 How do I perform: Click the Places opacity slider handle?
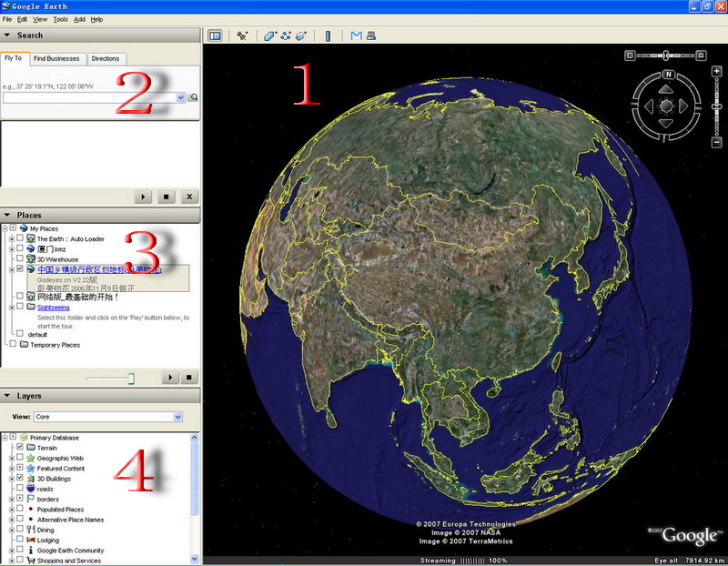131,378
